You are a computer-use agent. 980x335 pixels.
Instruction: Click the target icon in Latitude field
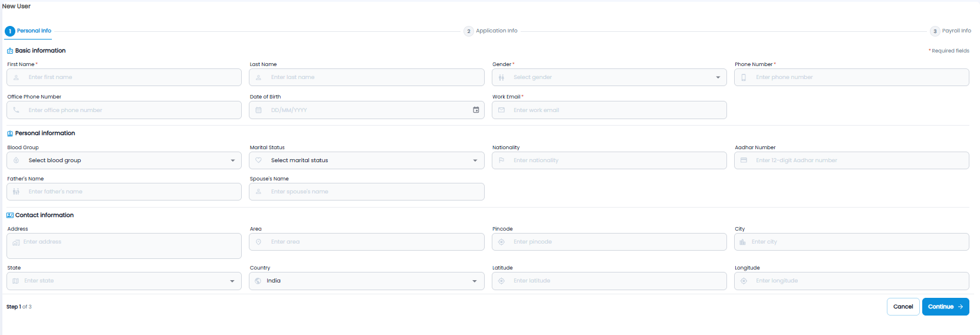(501, 281)
